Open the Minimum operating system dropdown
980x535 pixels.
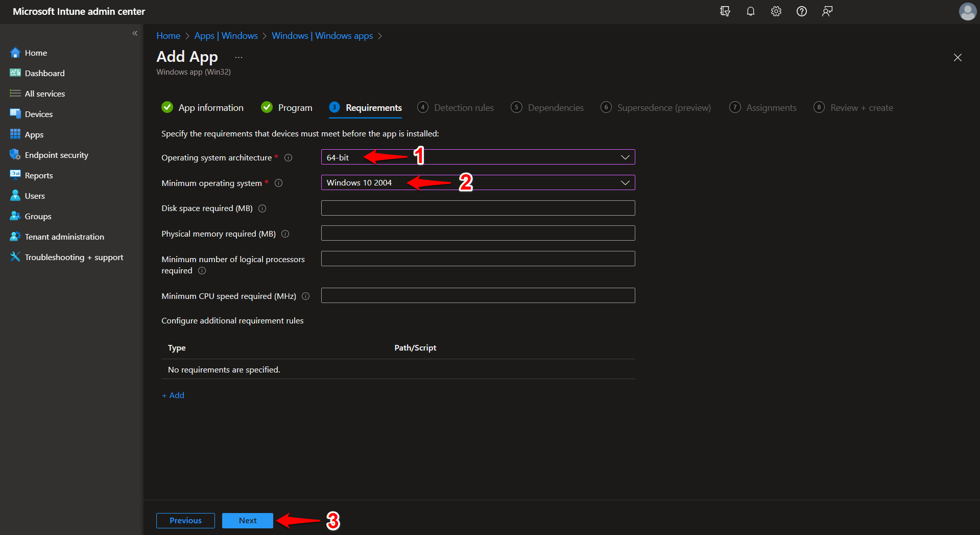click(x=625, y=182)
